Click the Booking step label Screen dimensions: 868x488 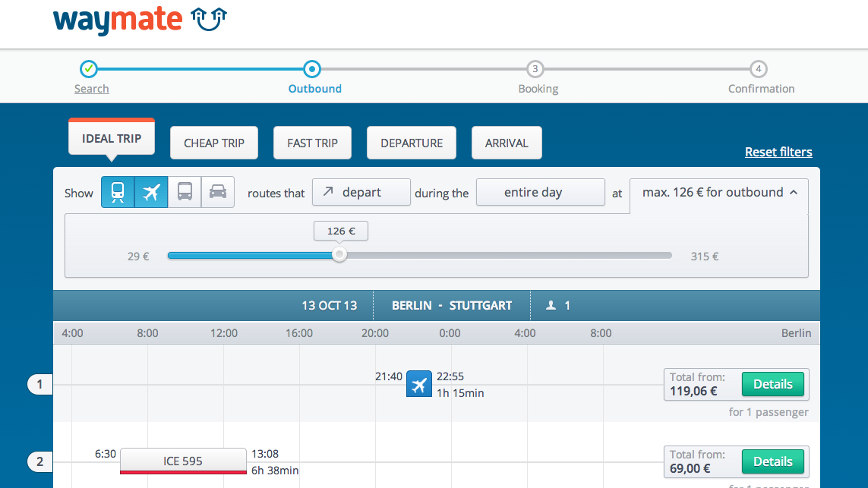[x=538, y=89]
